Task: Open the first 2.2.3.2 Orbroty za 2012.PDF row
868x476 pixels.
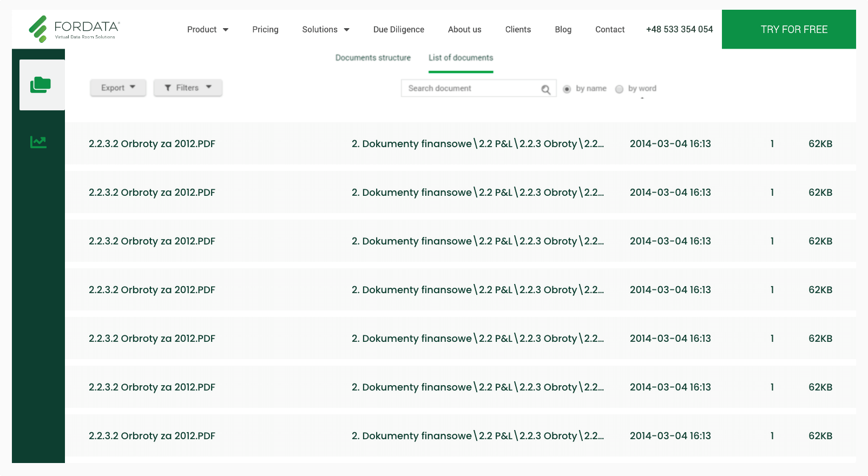Action: pos(152,144)
